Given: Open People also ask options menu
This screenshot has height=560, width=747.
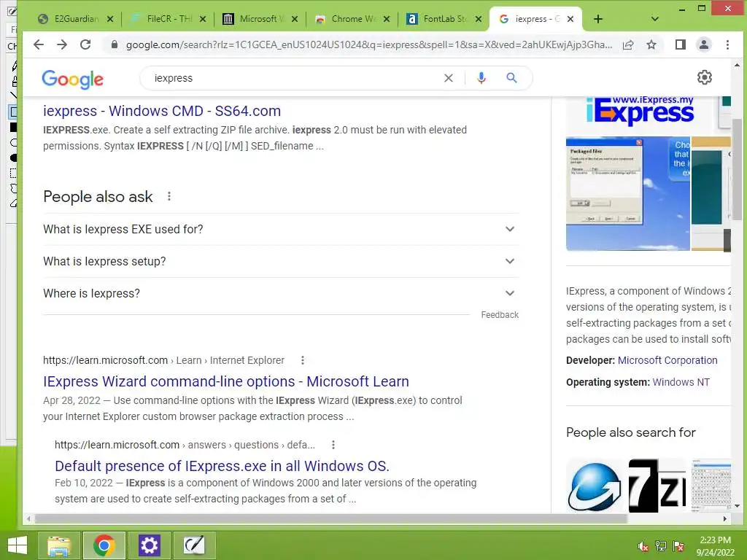Looking at the screenshot, I should [x=169, y=196].
